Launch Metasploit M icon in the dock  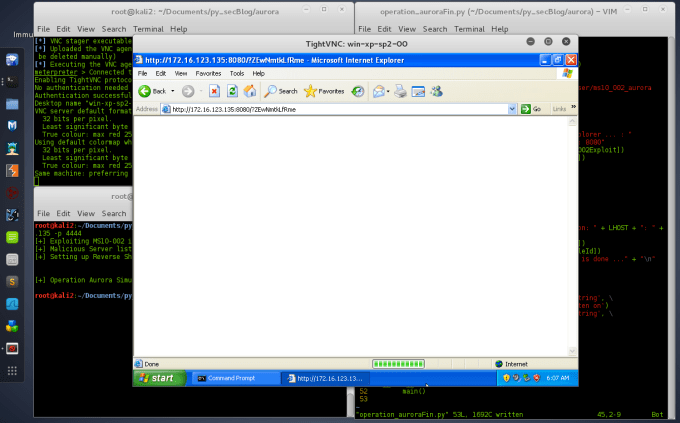pyautogui.click(x=12, y=126)
